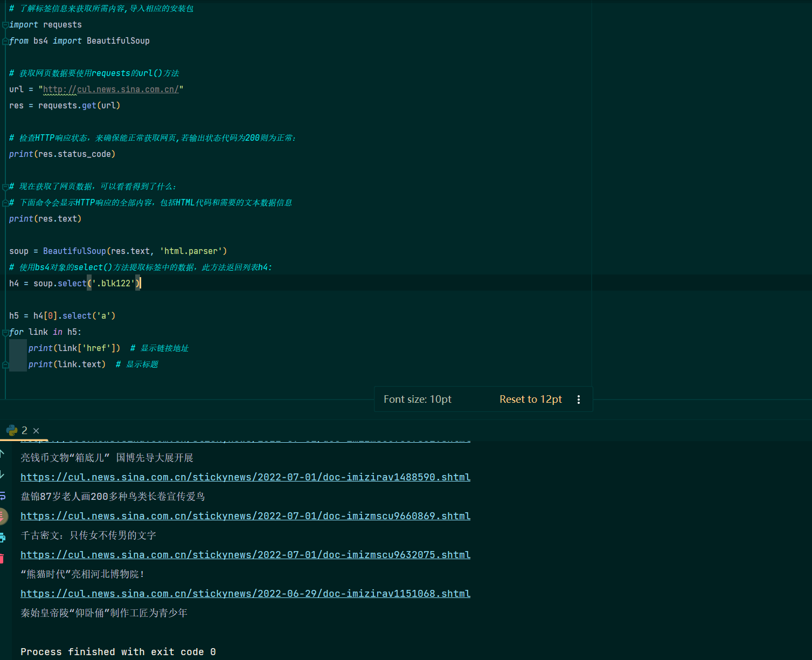Click the 'print(res.status_code)' code line

[x=62, y=154]
